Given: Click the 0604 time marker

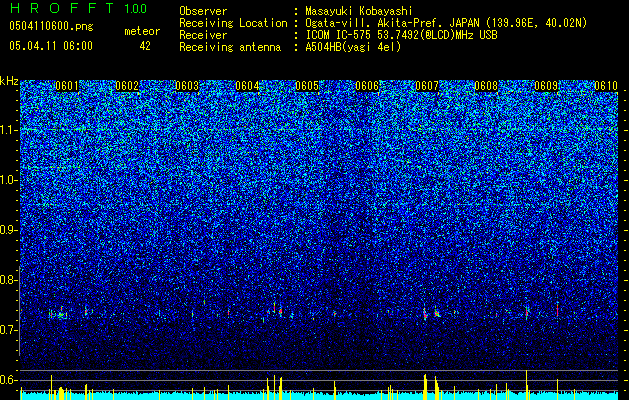Looking at the screenshot, I should (x=247, y=86).
